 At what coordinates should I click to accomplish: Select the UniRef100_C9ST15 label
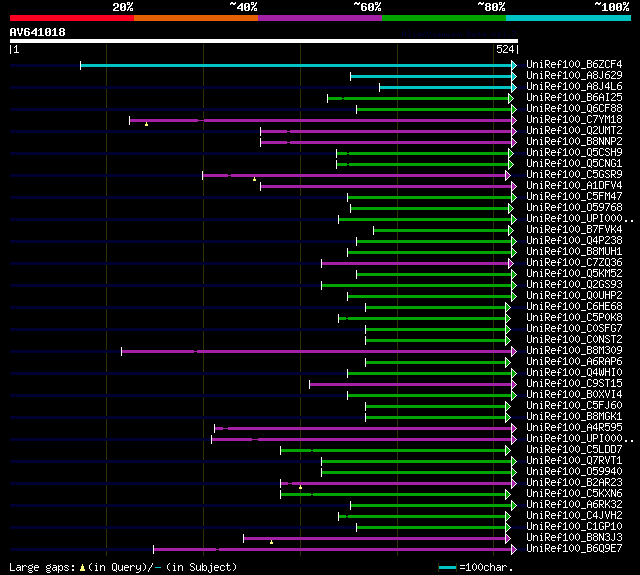574,384
